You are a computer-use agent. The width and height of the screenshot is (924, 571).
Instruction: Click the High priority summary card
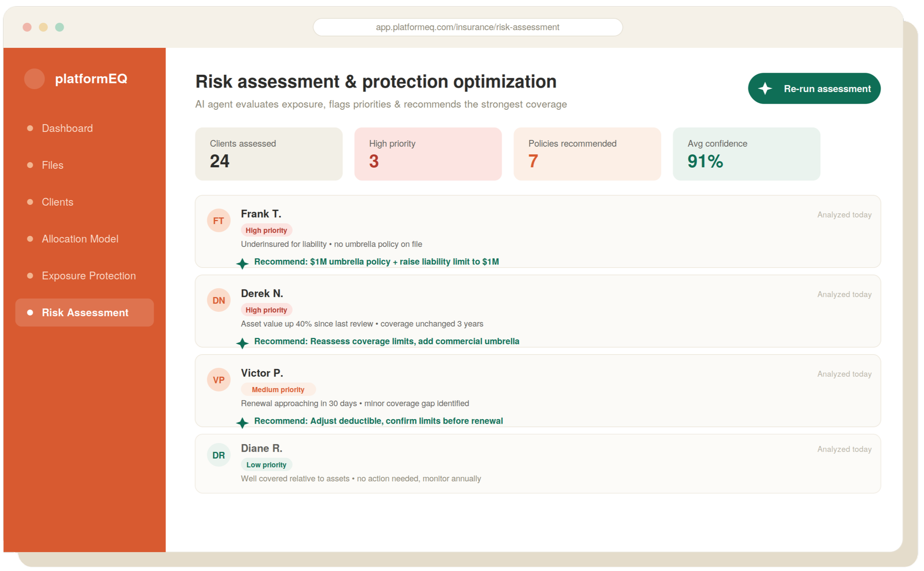428,154
